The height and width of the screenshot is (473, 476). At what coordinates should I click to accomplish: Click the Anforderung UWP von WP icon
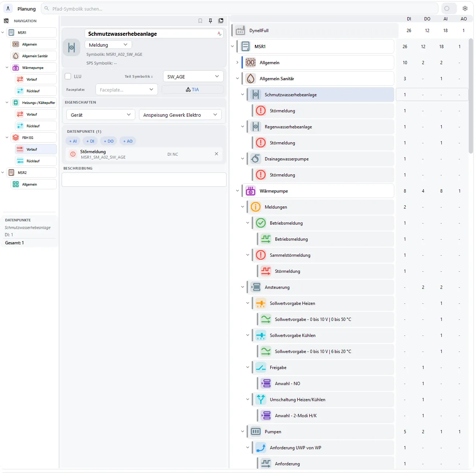click(x=261, y=447)
